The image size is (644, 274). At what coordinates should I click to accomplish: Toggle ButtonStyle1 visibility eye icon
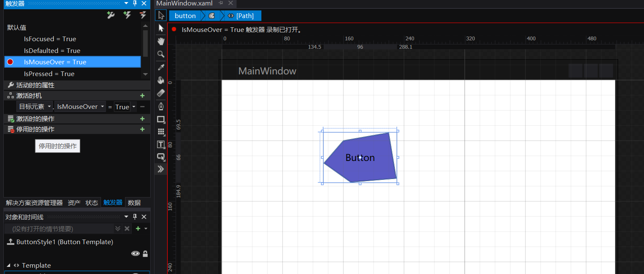point(136,253)
